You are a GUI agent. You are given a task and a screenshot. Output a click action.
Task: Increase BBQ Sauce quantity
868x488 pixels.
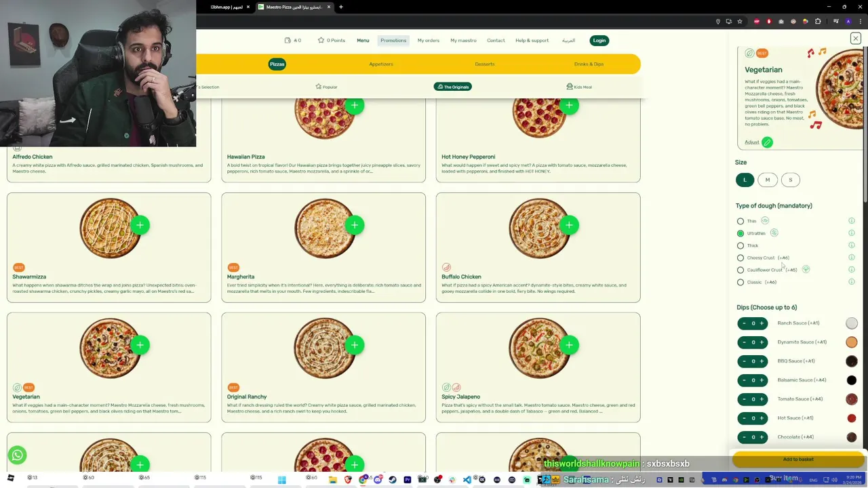click(762, 361)
